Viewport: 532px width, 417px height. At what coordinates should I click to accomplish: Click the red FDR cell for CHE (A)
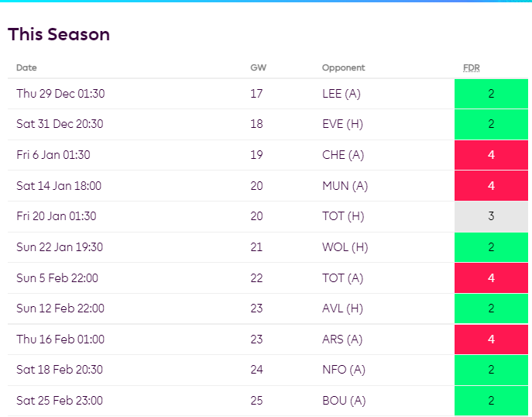(x=491, y=155)
